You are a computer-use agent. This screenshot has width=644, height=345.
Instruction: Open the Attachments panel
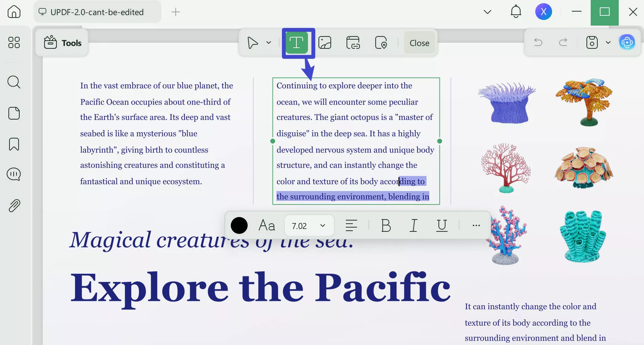pyautogui.click(x=14, y=205)
